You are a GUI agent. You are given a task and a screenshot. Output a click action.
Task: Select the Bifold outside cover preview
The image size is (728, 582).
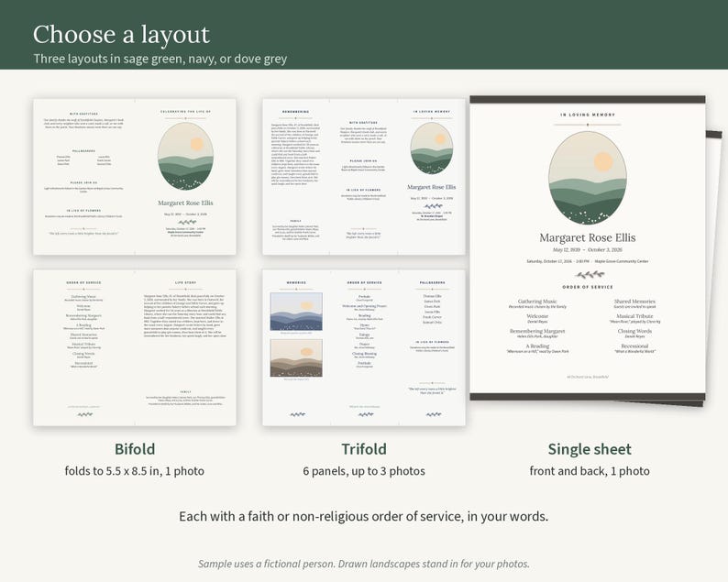click(x=135, y=176)
